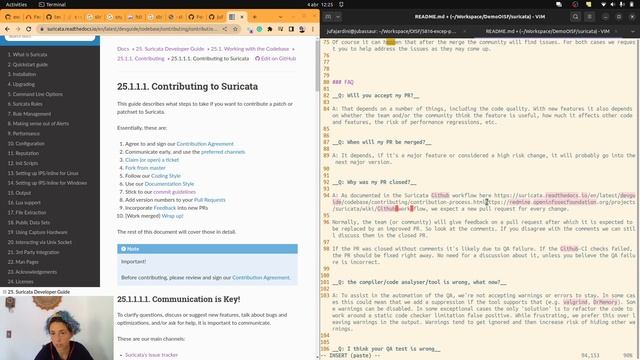Open the 25.1.1. Contributing breadcrumb

(141, 58)
